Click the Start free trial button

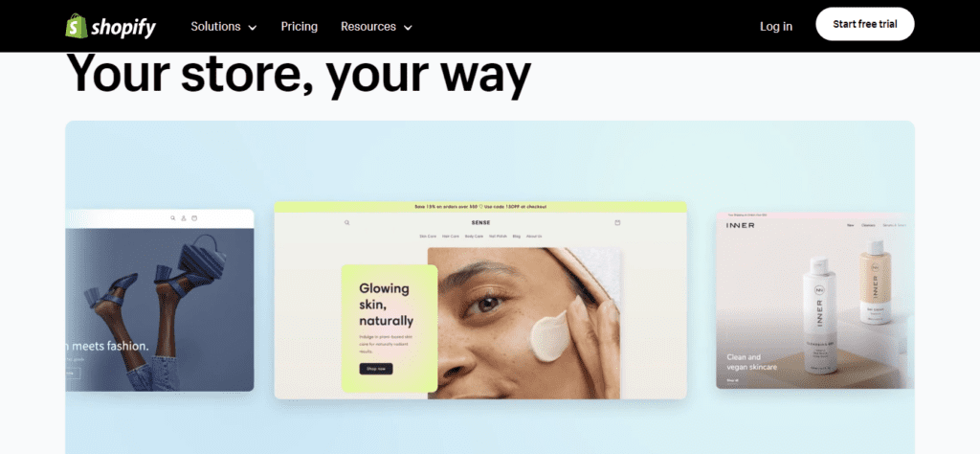[864, 24]
